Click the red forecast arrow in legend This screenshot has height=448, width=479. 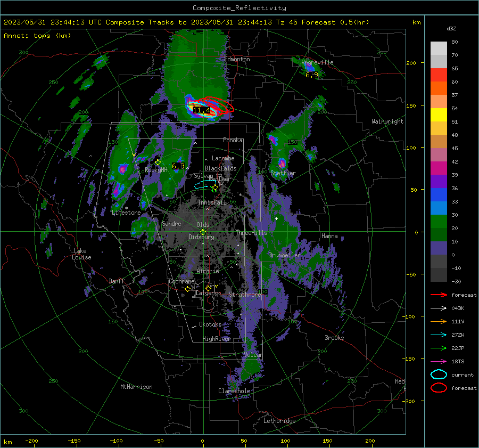click(439, 295)
